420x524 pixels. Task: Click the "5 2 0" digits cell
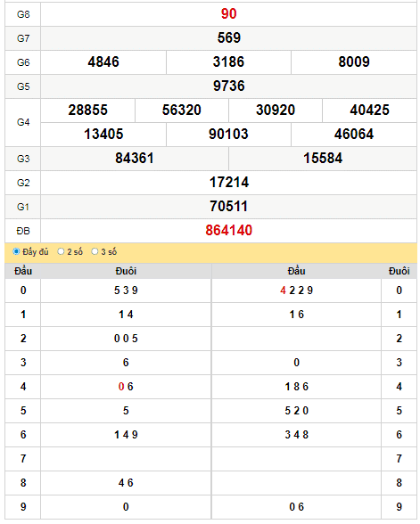(296, 411)
